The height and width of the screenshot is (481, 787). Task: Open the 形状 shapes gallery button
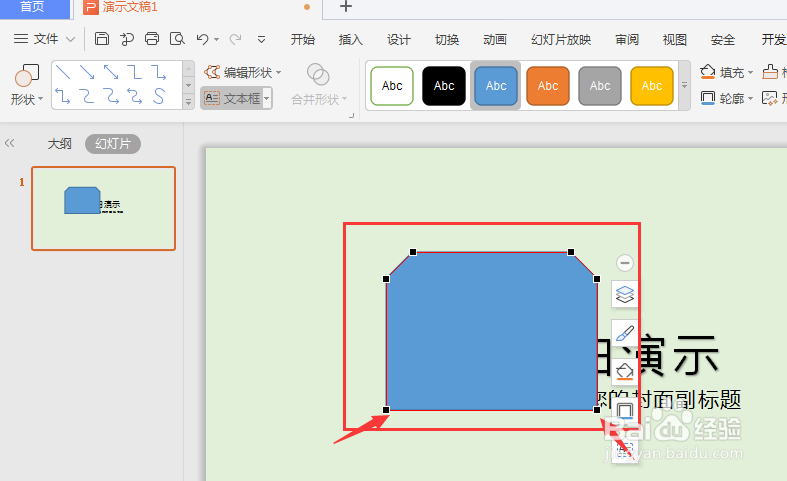tap(27, 85)
